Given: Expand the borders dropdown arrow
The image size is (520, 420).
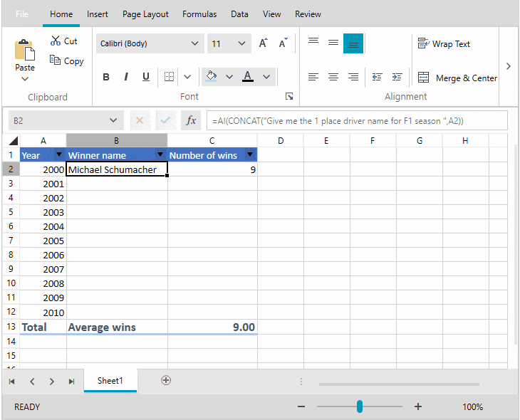Looking at the screenshot, I should 187,77.
